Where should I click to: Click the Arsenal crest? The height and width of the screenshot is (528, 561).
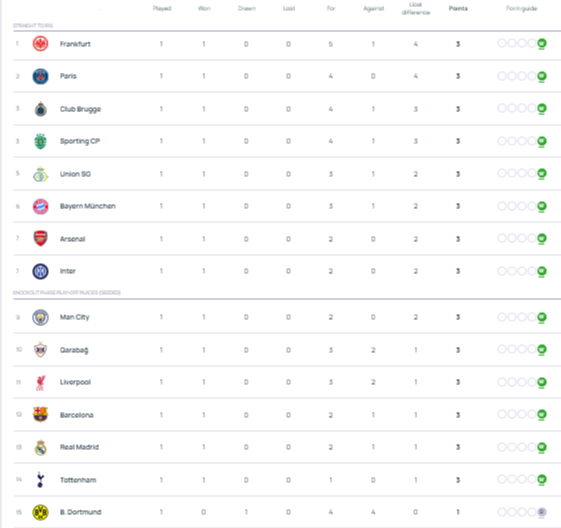click(x=40, y=238)
